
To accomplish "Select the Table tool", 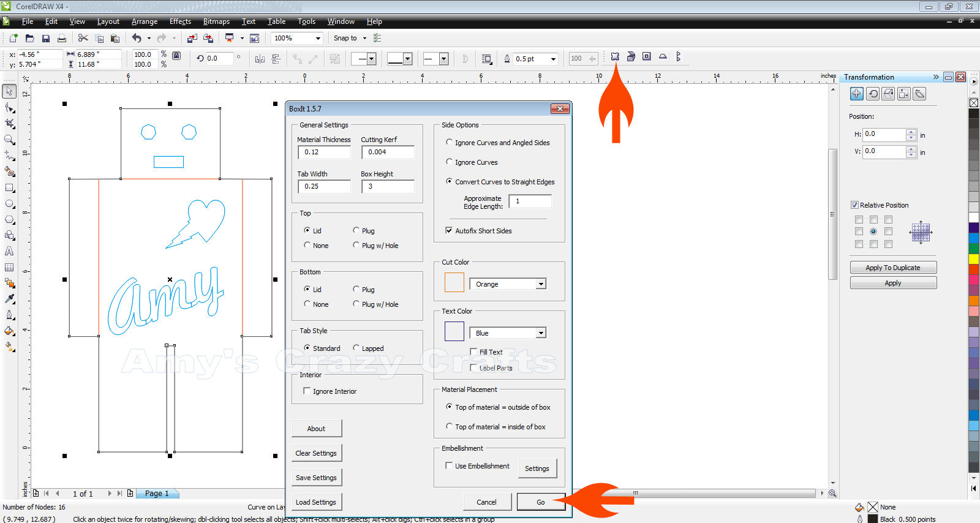I will 9,267.
